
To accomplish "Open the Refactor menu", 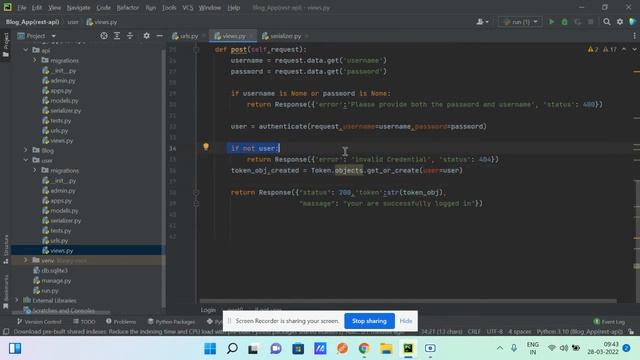I will coord(128,8).
